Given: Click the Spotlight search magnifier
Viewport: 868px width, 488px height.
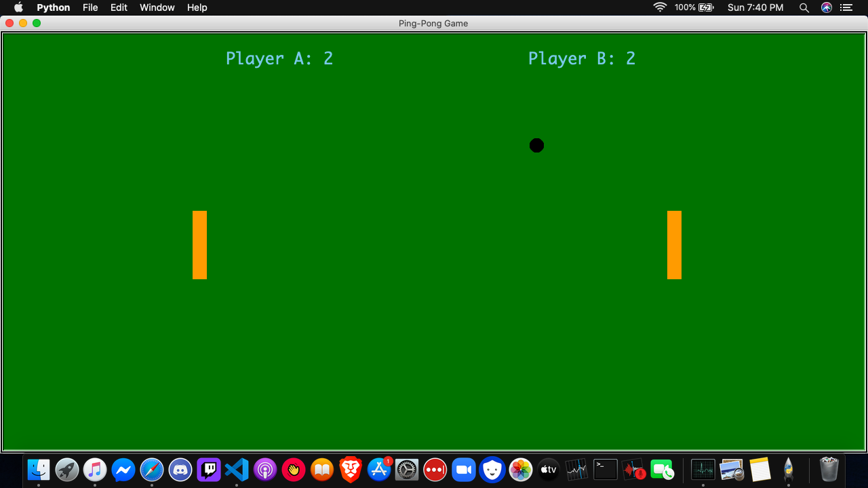Looking at the screenshot, I should (804, 7).
